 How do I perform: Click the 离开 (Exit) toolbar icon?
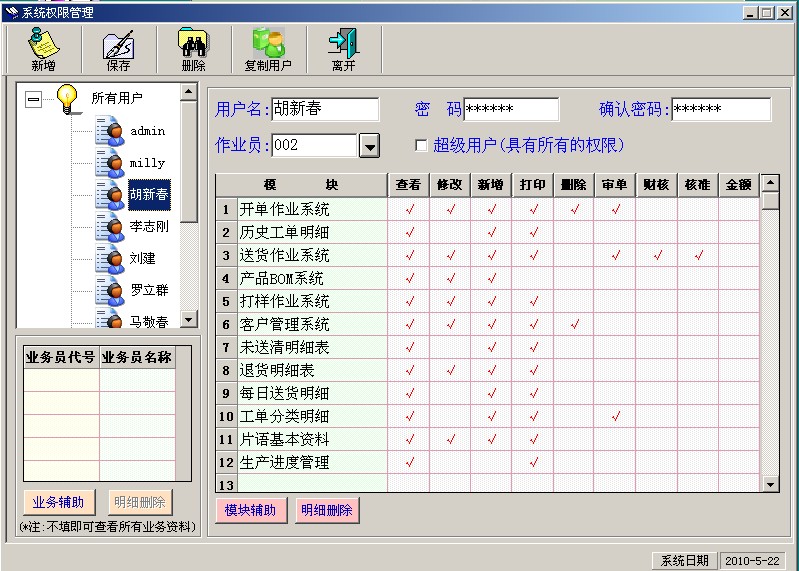click(x=343, y=43)
